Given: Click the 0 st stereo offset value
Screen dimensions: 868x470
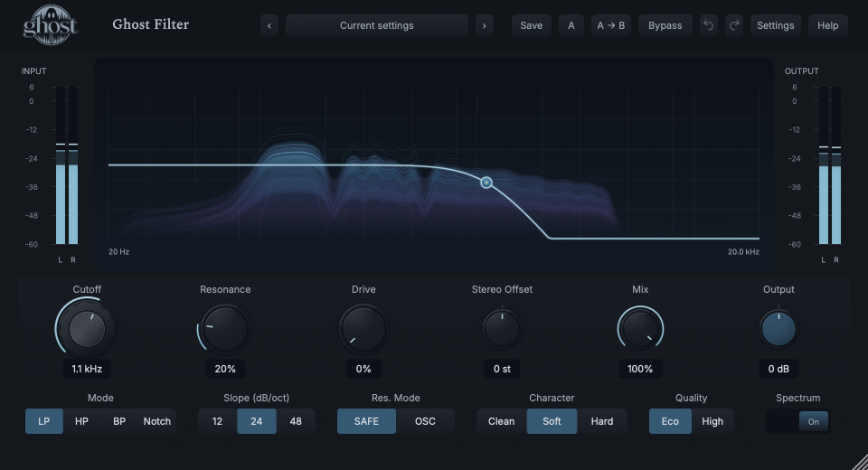Looking at the screenshot, I should 502,369.
